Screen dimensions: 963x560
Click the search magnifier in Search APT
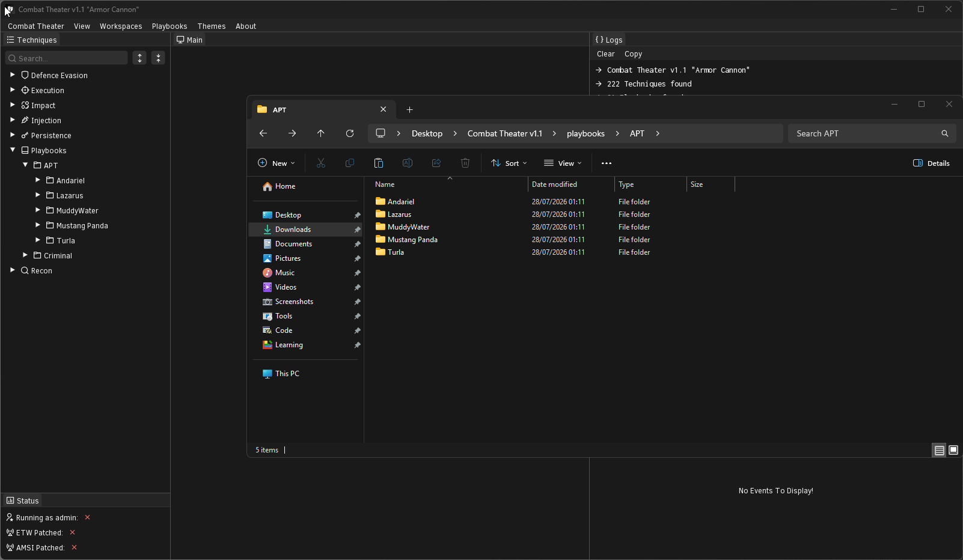pos(945,133)
